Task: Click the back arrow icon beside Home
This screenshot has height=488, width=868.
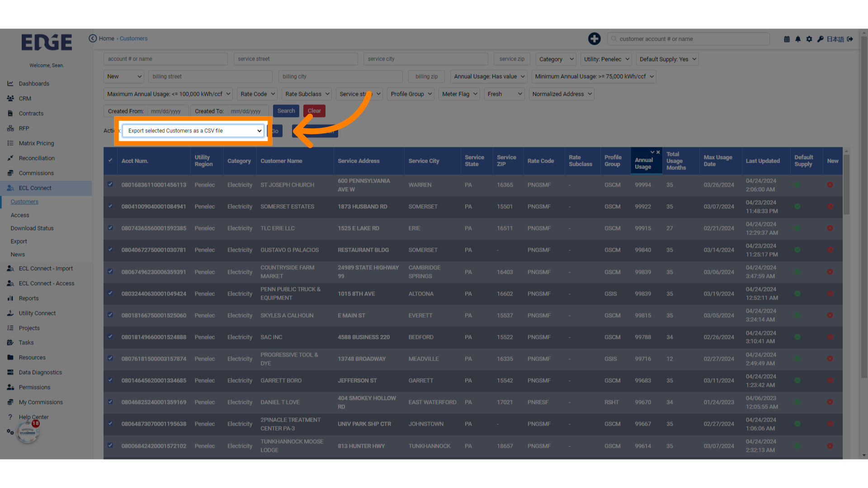Action: [x=93, y=38]
